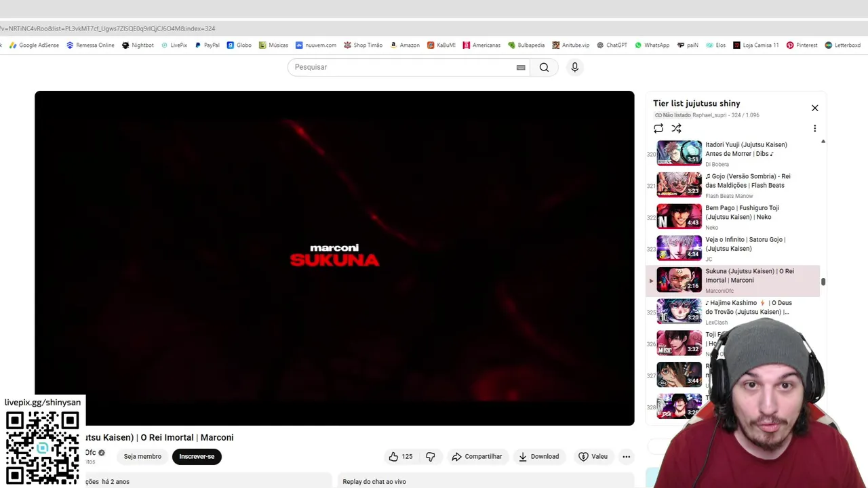This screenshot has width=868, height=488.
Task: Toggle playlist shuffle
Action: pyautogui.click(x=676, y=128)
